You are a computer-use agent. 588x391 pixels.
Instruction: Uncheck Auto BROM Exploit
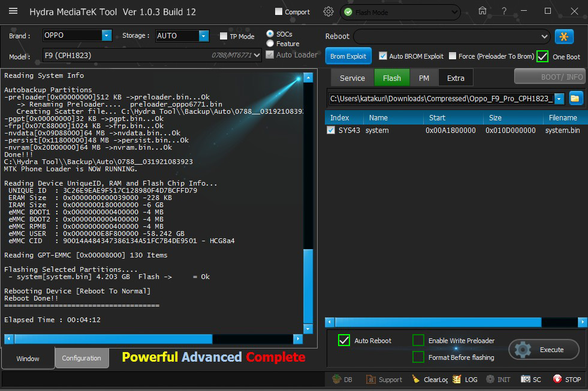tap(382, 56)
